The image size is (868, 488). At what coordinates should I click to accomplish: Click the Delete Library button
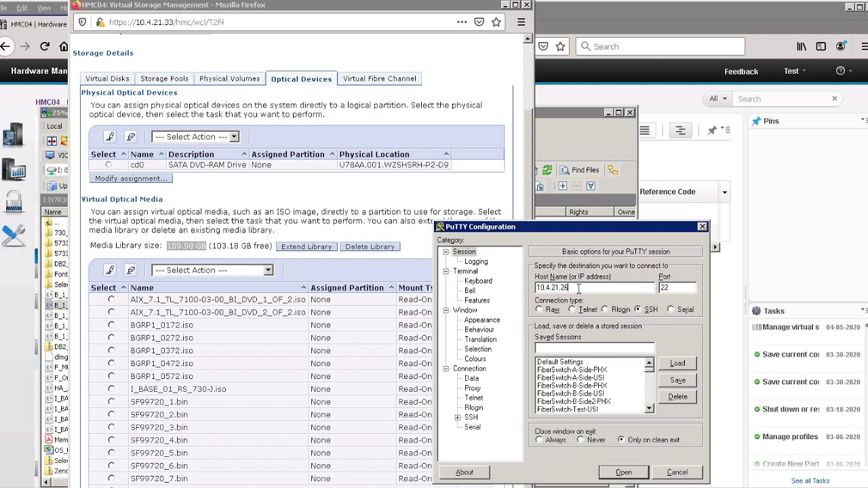click(370, 247)
